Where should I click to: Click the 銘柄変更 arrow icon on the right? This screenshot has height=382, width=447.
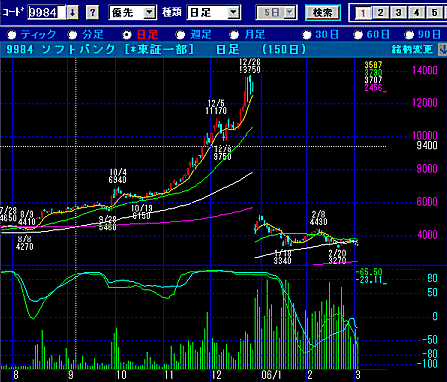click(x=443, y=50)
